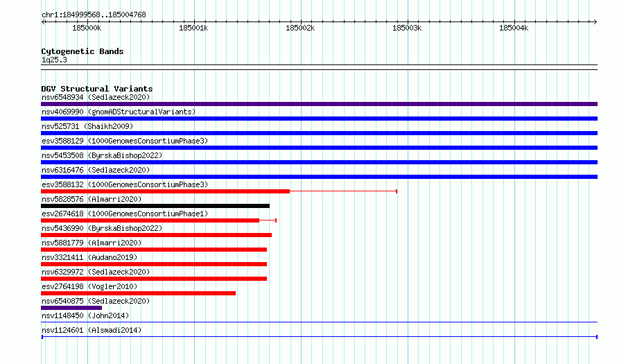Select the red esv2674618 variant bar
Screen dimensions: 617x364
[x=150, y=220]
